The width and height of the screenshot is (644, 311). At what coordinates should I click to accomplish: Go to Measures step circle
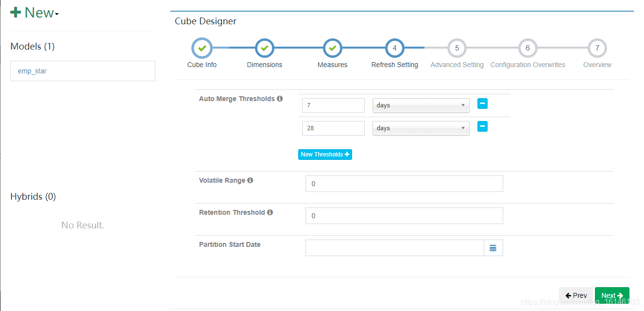click(x=333, y=48)
